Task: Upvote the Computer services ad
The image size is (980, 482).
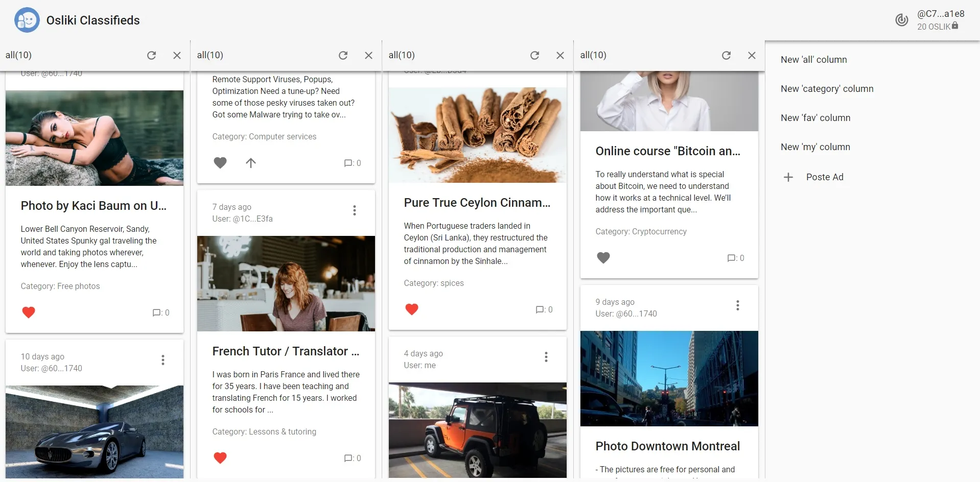Action: coord(250,163)
